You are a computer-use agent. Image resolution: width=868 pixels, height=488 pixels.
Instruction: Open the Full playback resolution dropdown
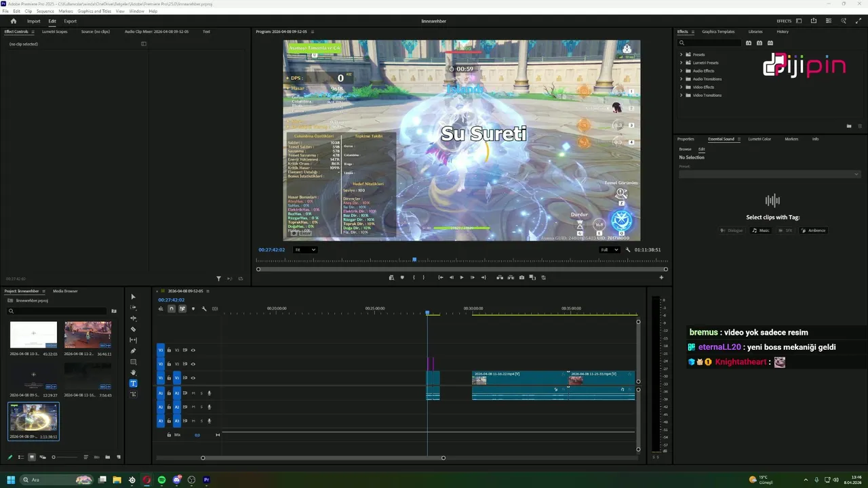pyautogui.click(x=610, y=249)
